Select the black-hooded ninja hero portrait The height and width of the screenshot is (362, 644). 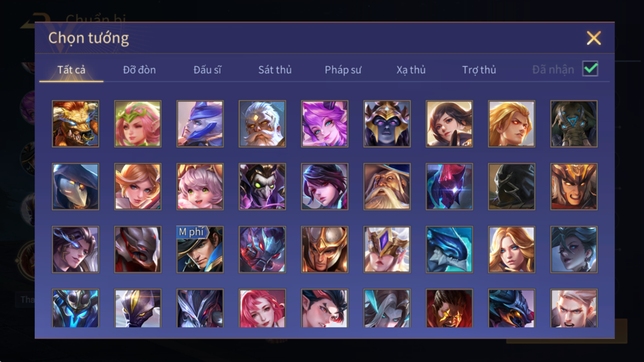tap(511, 187)
